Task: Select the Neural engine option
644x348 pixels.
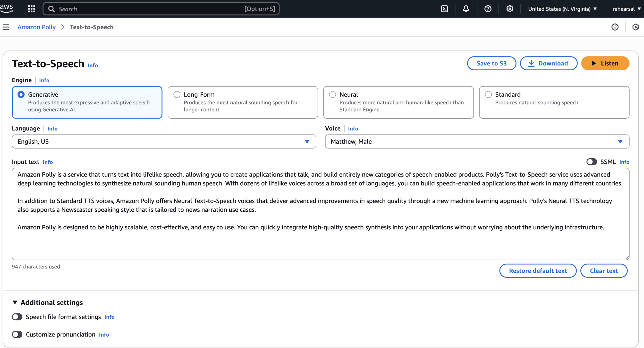Action: (x=333, y=95)
